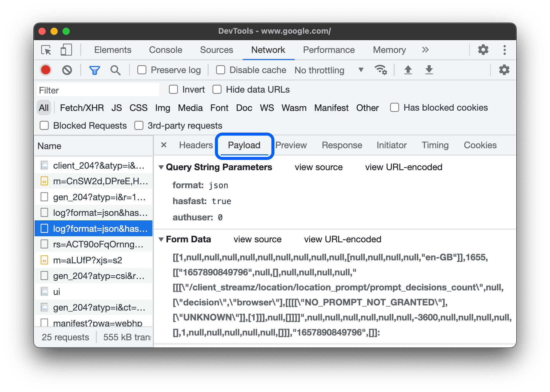Open the Performance panel

[329, 50]
